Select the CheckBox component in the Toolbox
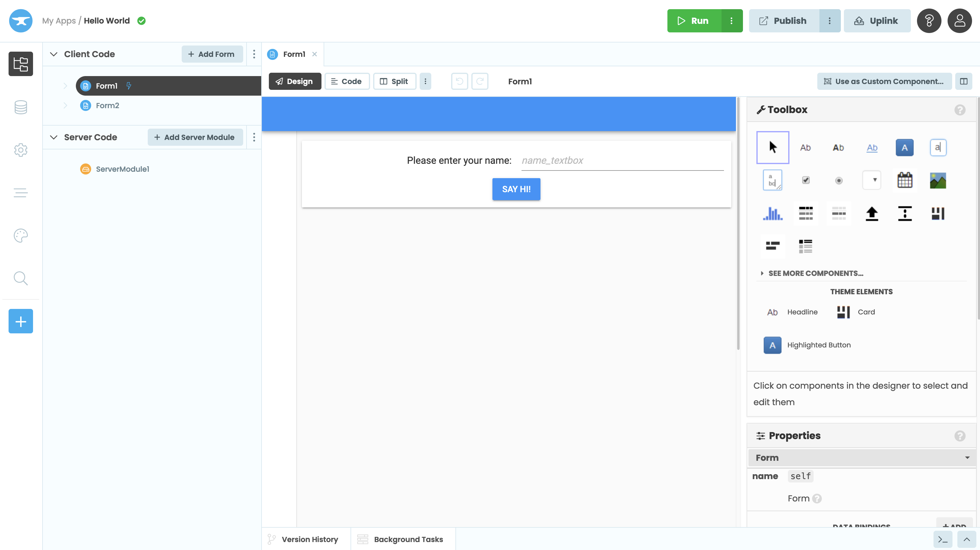The height and width of the screenshot is (550, 980). [805, 180]
